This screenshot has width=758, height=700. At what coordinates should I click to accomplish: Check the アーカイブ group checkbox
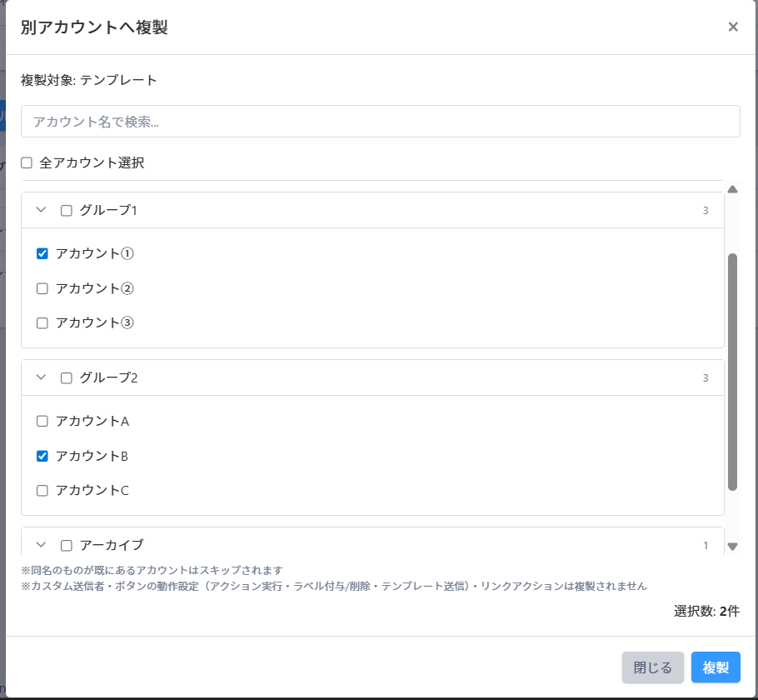[67, 546]
